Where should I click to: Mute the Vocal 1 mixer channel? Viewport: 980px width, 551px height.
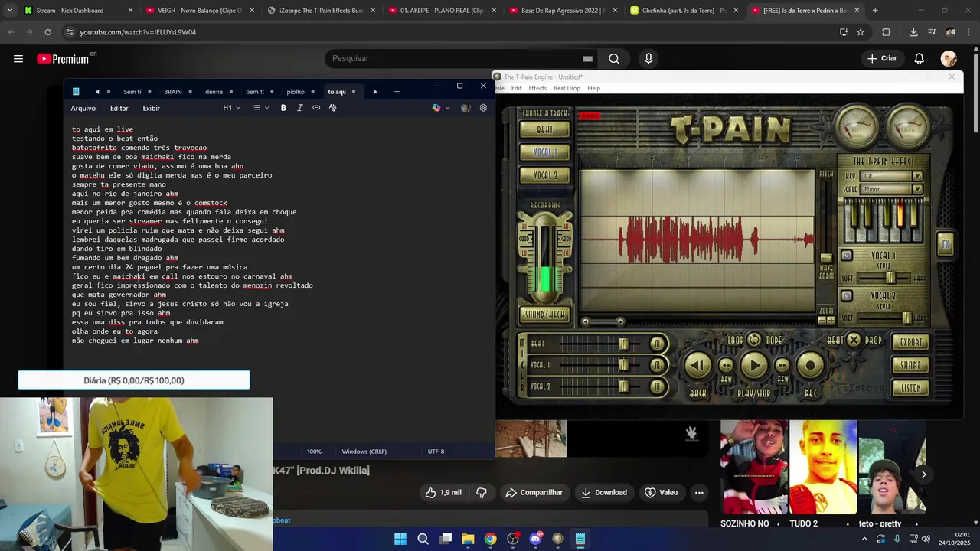pyautogui.click(x=657, y=366)
